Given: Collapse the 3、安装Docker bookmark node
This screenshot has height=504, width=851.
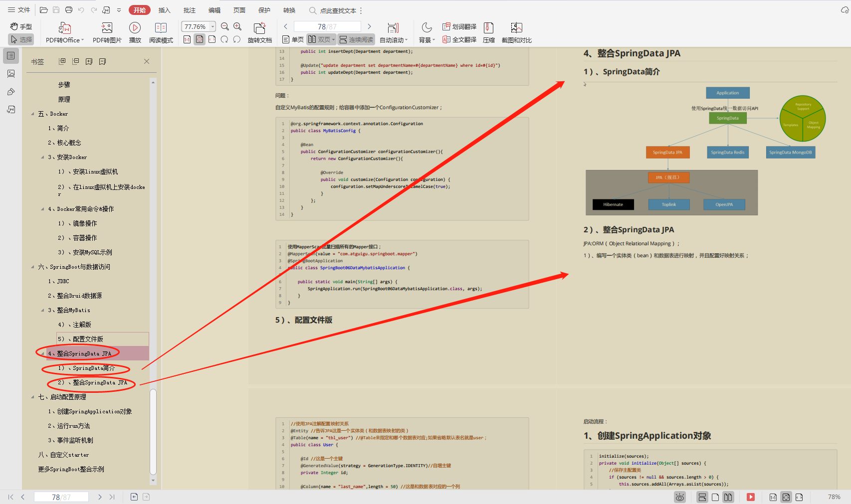Looking at the screenshot, I should pos(43,157).
